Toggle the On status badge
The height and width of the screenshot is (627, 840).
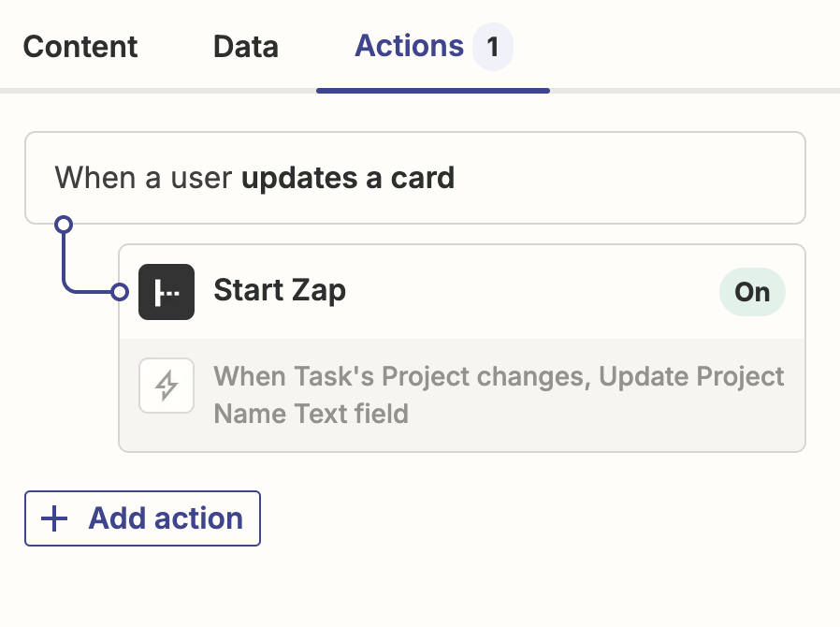coord(751,292)
